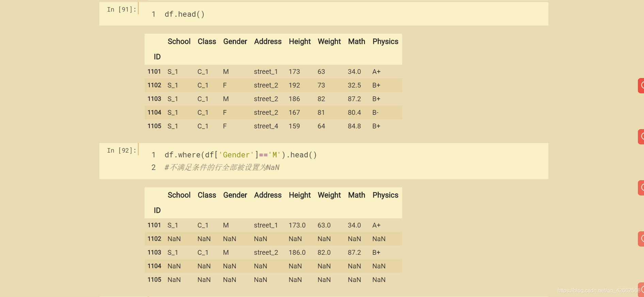
Task: Select the street_1 cell in df.head() output
Action: 266,72
